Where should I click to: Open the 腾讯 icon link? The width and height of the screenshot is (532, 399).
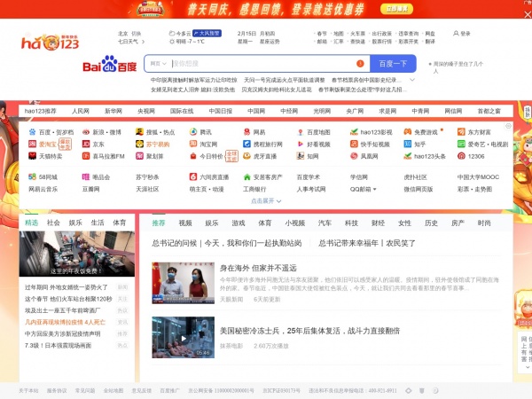click(193, 132)
